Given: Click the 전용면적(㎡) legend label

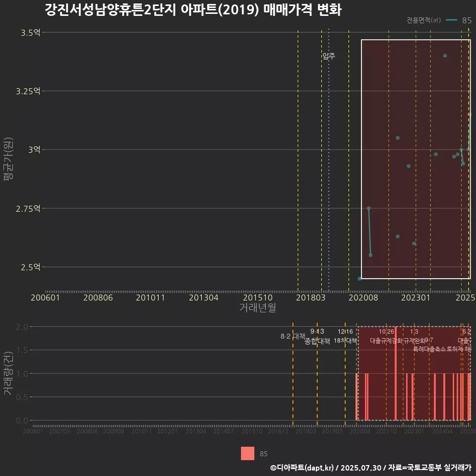Looking at the screenshot, I should click(423, 20).
